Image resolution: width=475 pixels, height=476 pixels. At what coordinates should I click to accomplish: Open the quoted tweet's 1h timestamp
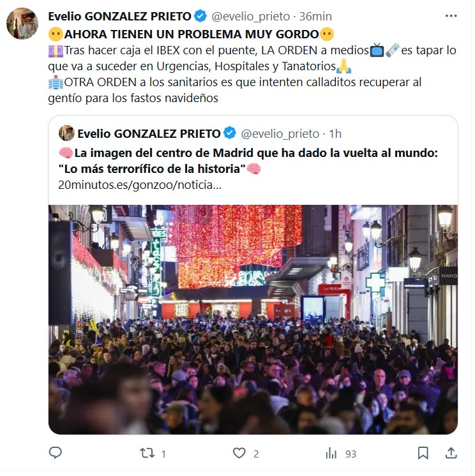(335, 133)
